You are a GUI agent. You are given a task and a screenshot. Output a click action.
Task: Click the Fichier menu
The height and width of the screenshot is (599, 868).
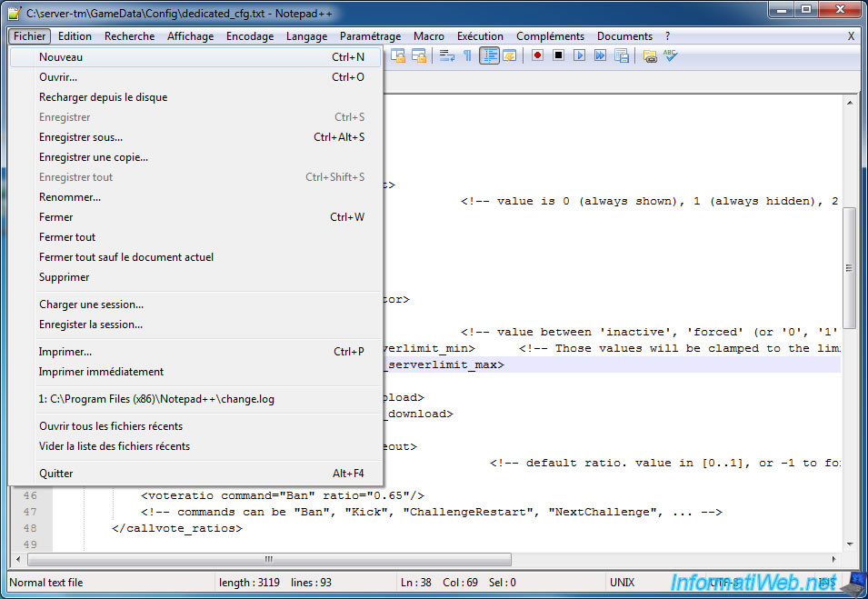(x=30, y=36)
